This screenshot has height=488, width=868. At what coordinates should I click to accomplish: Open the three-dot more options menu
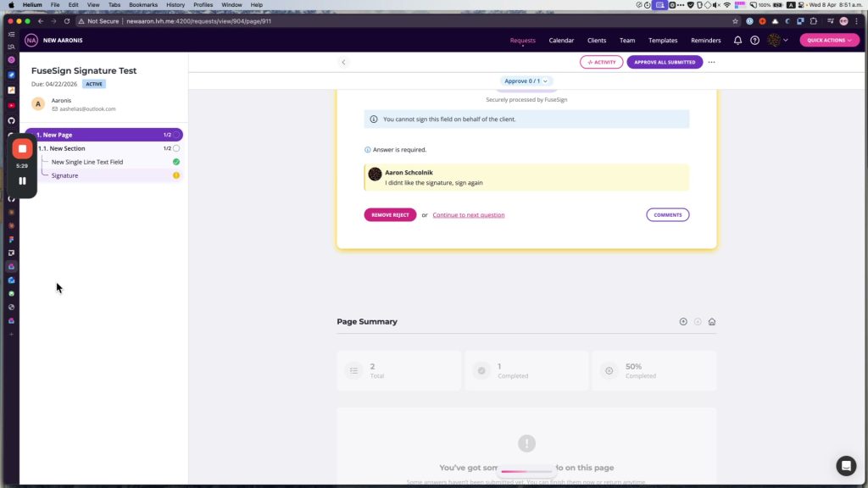[711, 62]
